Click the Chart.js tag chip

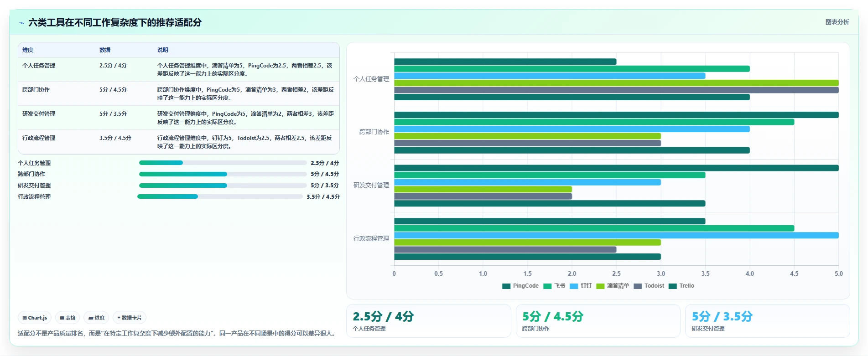(35, 318)
